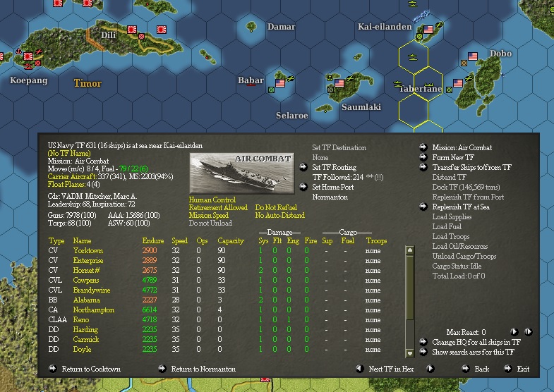This screenshot has height=392, width=554.
Task: Click arrow icon beside Return to Normanton
Action: [162, 368]
